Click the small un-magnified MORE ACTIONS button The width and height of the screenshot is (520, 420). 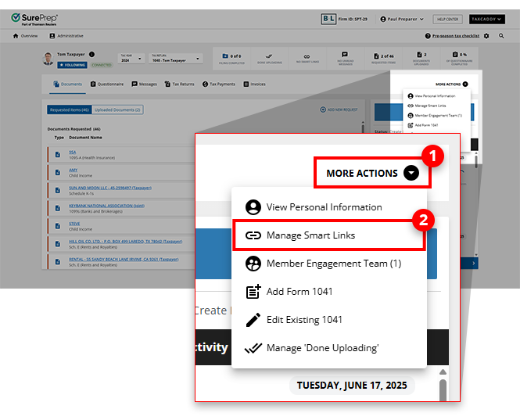click(x=452, y=84)
